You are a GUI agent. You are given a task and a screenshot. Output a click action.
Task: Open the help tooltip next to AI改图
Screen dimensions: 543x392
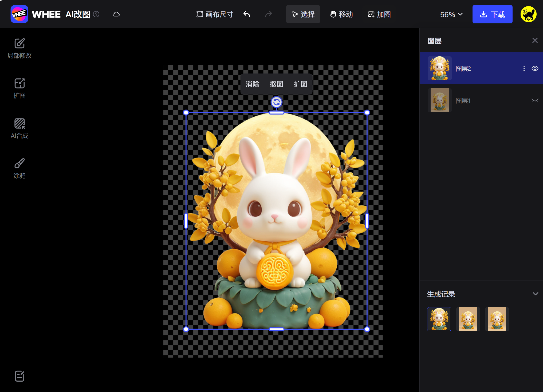(x=96, y=14)
